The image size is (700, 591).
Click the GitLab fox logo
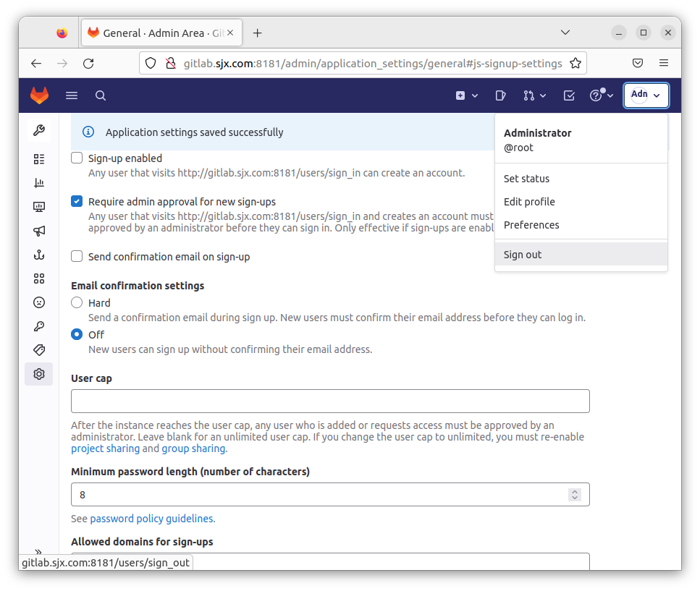[x=39, y=95]
